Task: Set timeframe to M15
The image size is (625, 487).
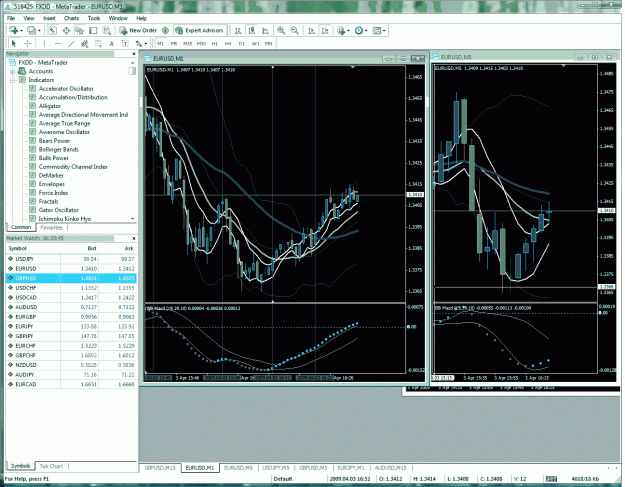Action: point(187,43)
